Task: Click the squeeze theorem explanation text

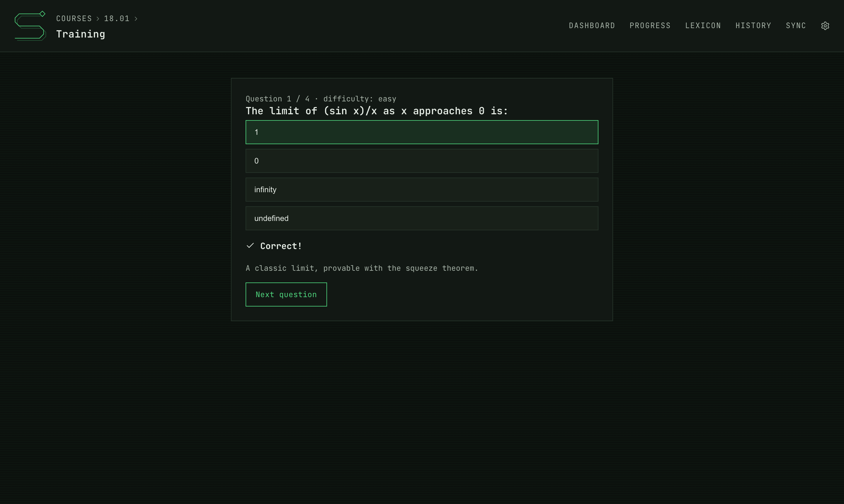Action: 362,268
